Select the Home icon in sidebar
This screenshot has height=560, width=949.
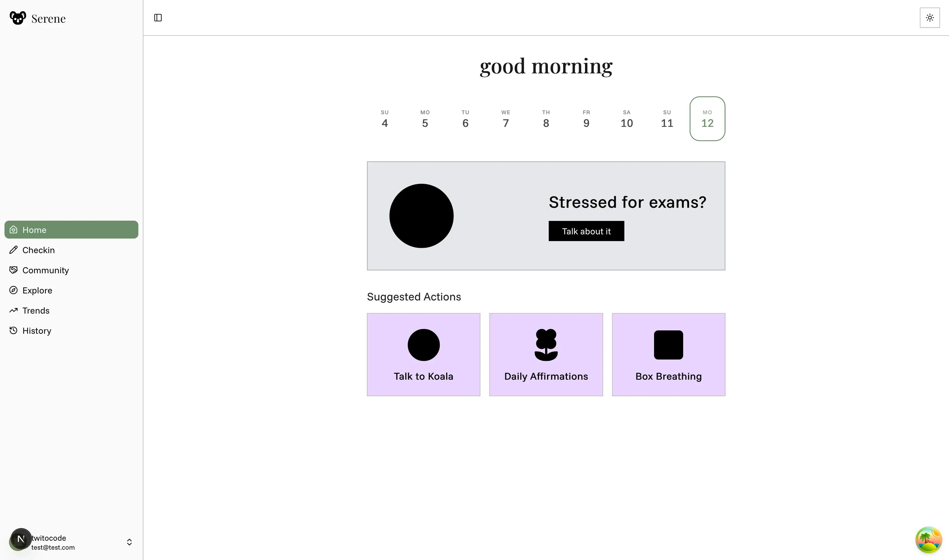tap(14, 229)
